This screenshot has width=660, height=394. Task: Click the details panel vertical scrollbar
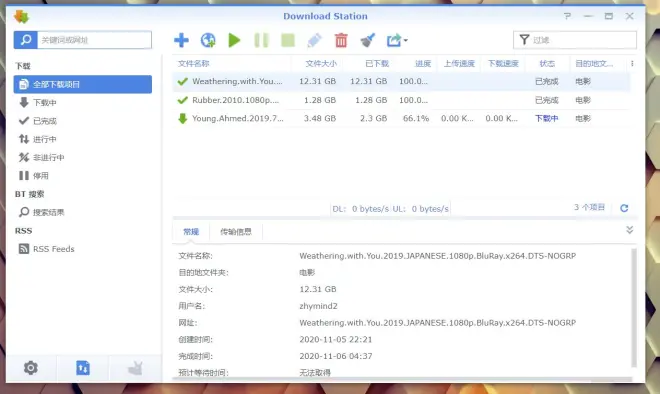coord(634,307)
